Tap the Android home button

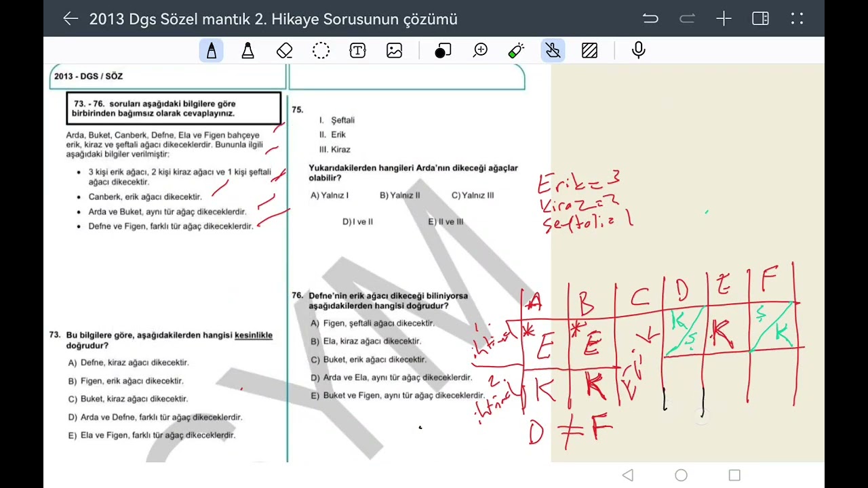(681, 475)
